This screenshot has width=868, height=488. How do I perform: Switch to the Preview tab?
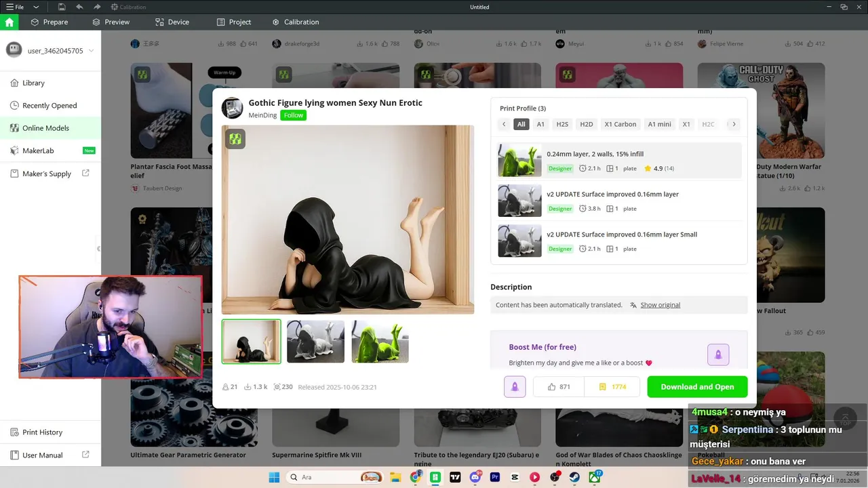(x=111, y=22)
